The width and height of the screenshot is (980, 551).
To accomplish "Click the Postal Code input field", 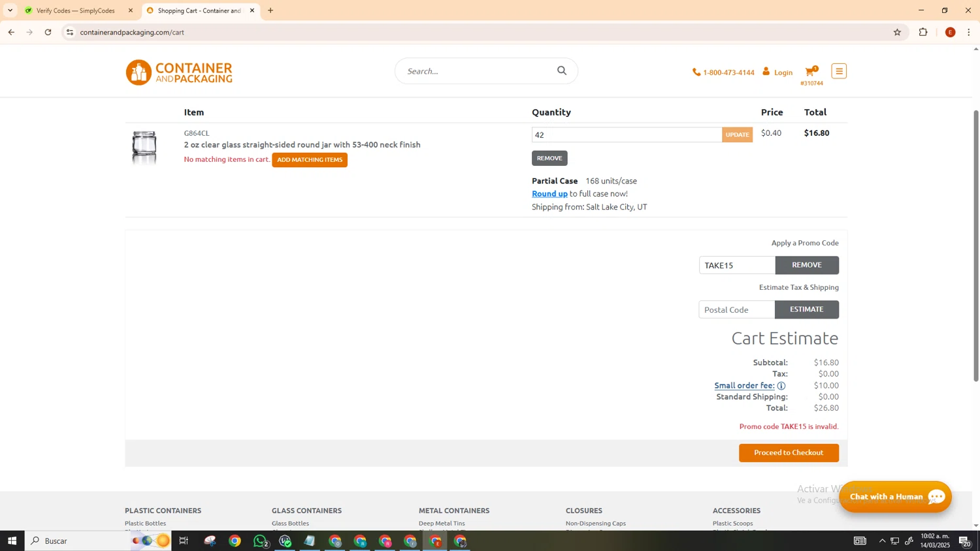I will click(x=737, y=309).
